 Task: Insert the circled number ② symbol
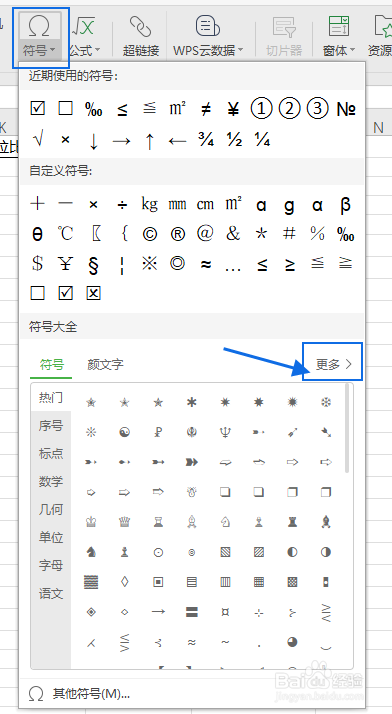(x=290, y=109)
